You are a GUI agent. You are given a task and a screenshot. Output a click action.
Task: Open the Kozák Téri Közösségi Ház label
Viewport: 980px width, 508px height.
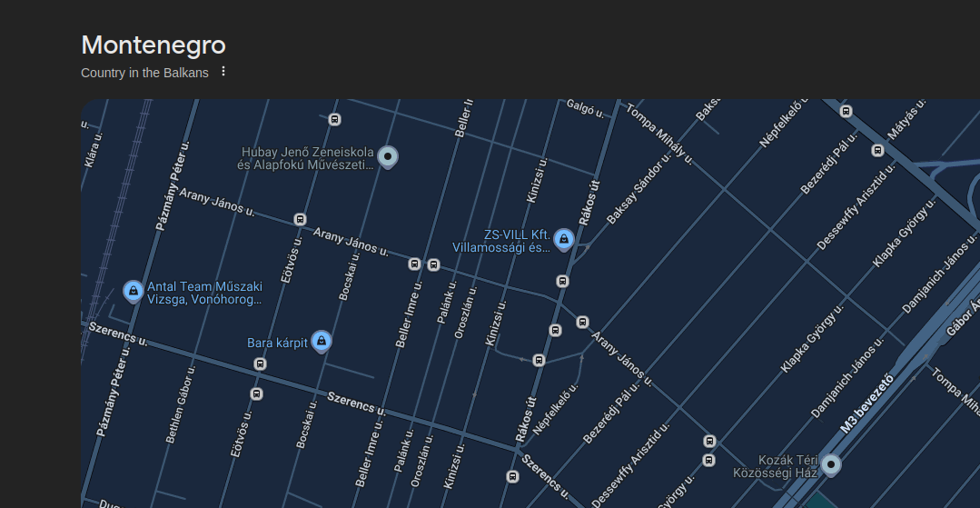click(x=776, y=466)
